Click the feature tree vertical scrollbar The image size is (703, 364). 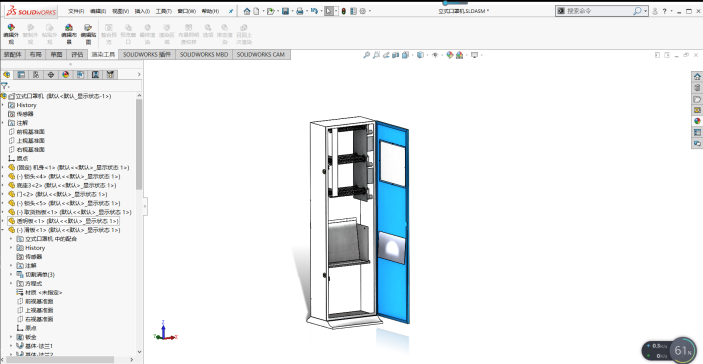139,143
